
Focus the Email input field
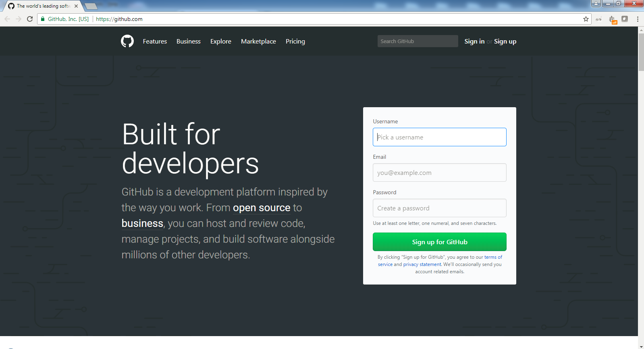pos(440,172)
